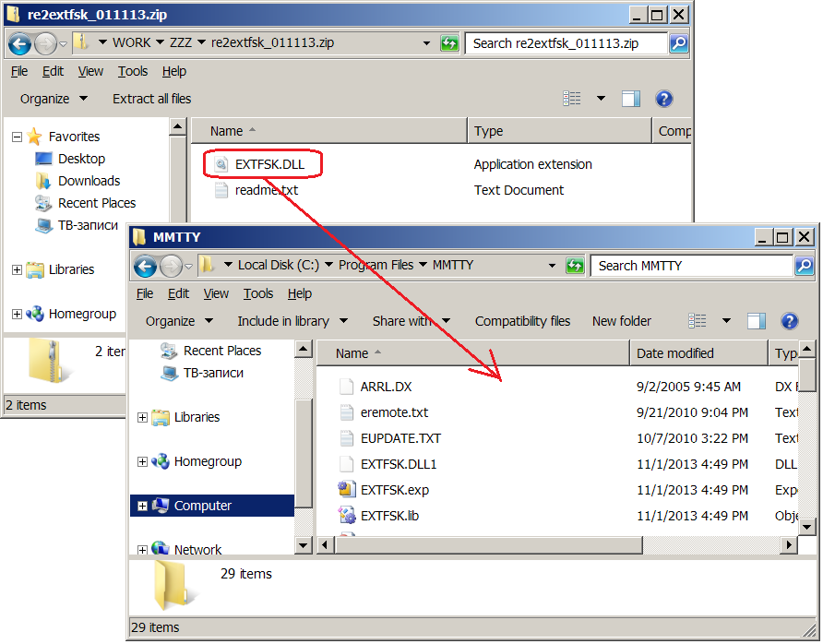Select Network in the MMTTY sidebar

point(197,550)
